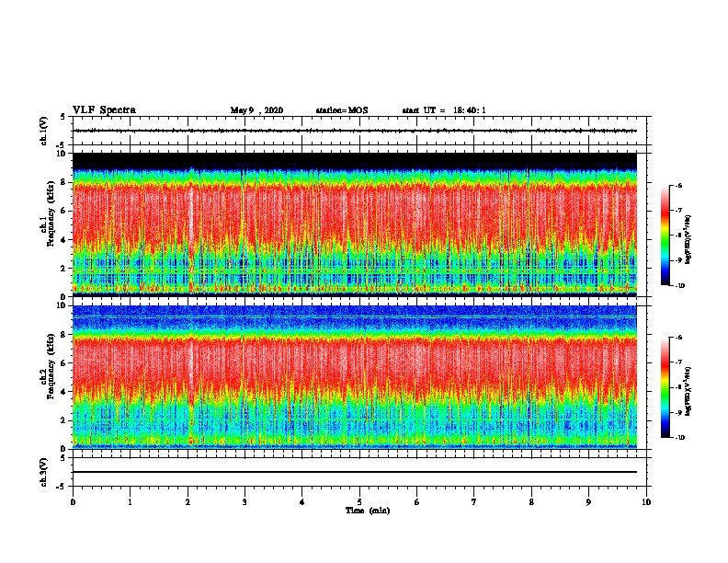The image size is (728, 563).
Task: Click the "VLF Spectra" plot title
Action: pyautogui.click(x=104, y=110)
